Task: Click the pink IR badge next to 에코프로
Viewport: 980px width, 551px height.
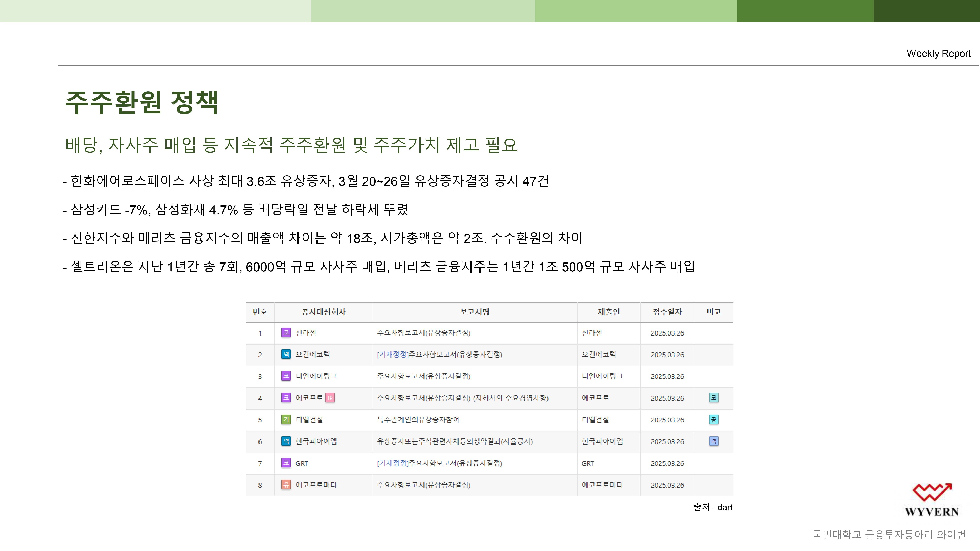Action: (x=330, y=398)
